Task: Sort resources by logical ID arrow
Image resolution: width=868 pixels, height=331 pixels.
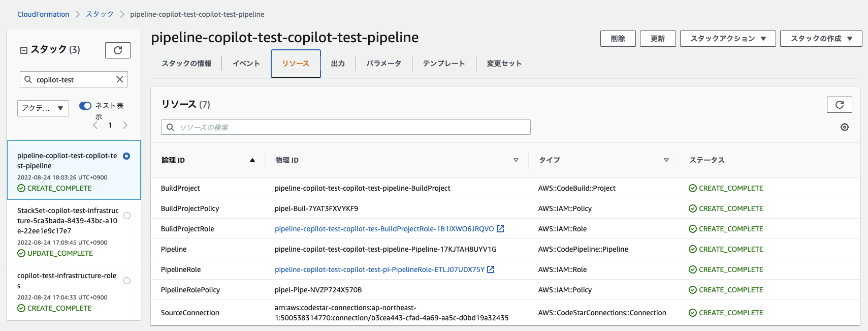Action: click(x=252, y=160)
